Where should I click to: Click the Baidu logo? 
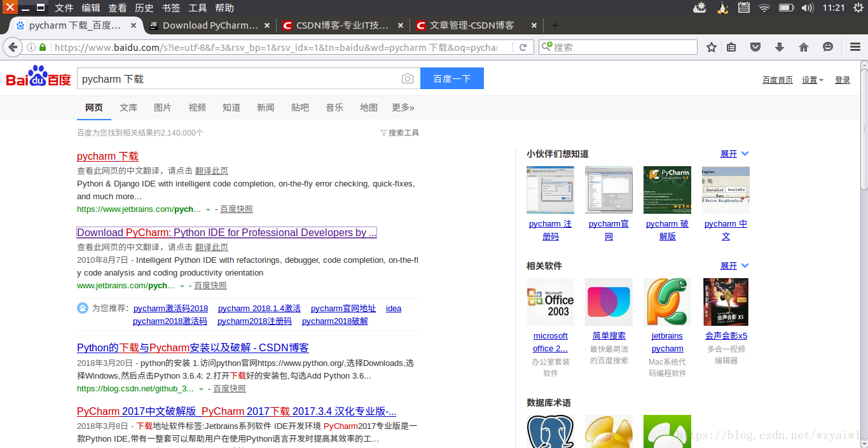point(38,76)
